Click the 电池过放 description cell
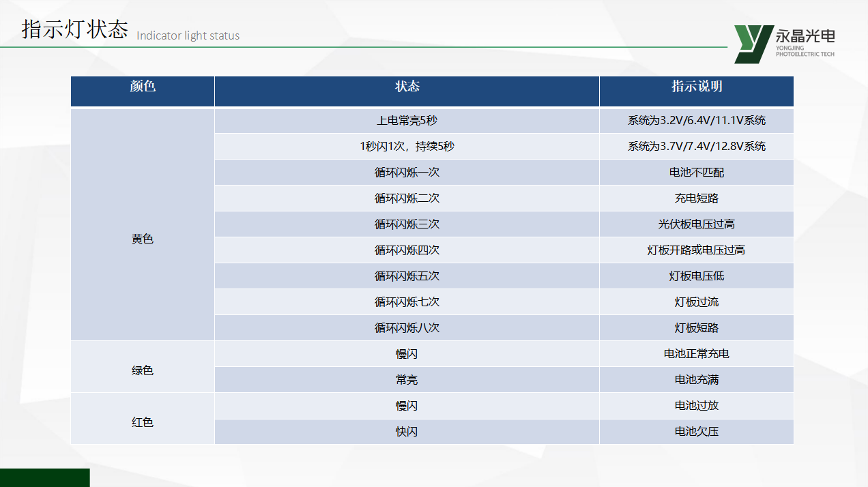 (697, 406)
